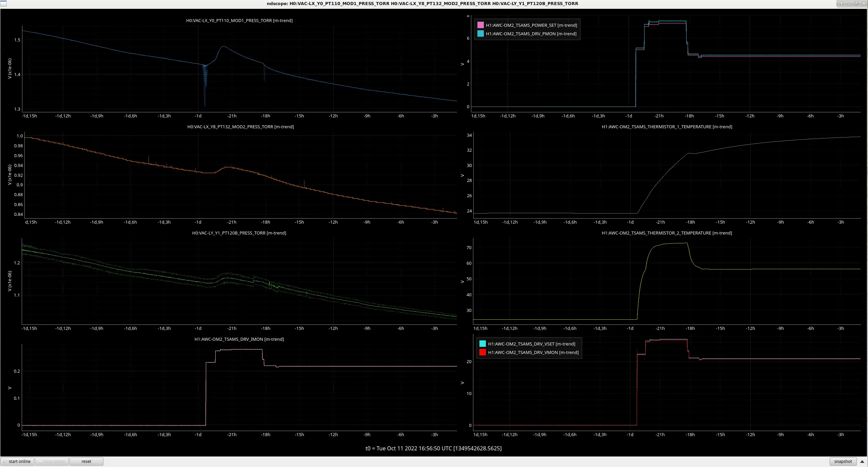This screenshot has height=467, width=868.
Task: Click the V (x1e-06) axis label of PT120B plot
Action: coord(9,281)
